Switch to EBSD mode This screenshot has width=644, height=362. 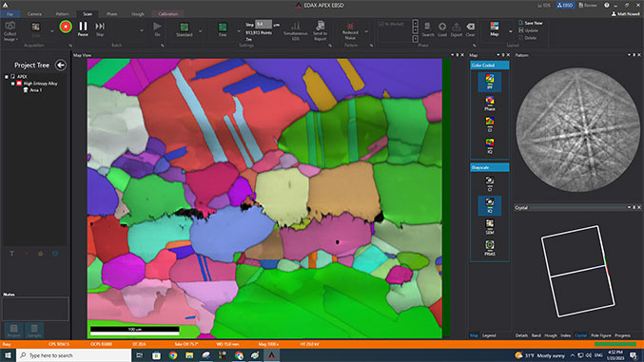565,6
